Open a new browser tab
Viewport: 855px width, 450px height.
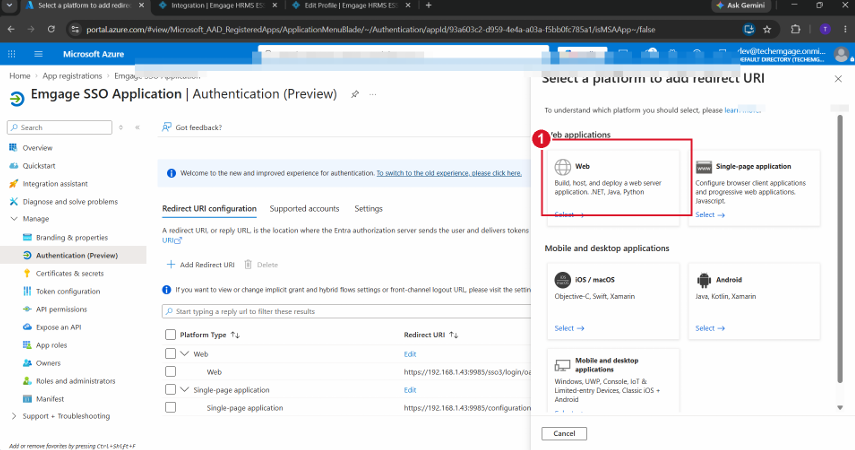[429, 5]
